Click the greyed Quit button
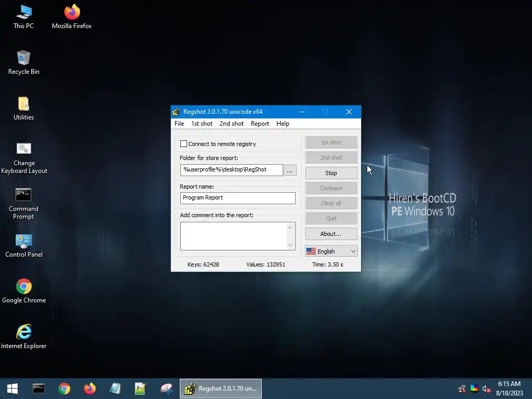The image size is (532, 399). 331,219
